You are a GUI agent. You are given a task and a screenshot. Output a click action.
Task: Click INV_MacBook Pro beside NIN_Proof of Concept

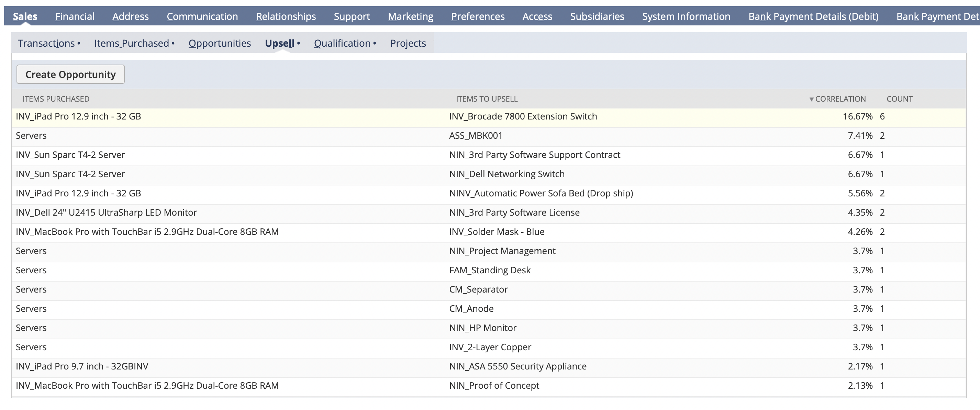[147, 385]
